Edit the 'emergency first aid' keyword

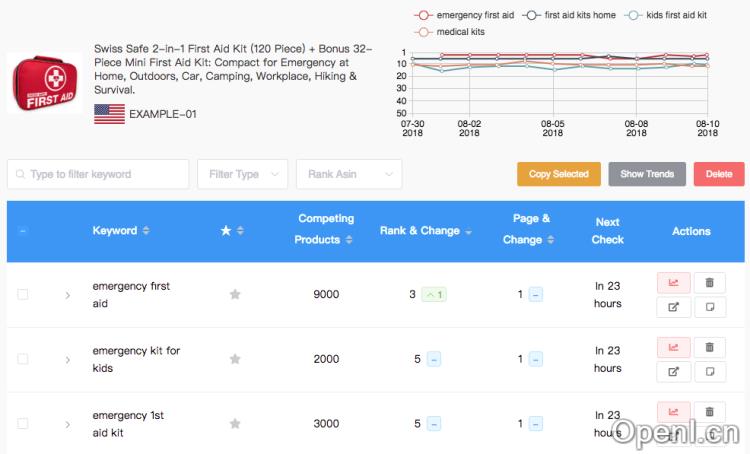(673, 307)
